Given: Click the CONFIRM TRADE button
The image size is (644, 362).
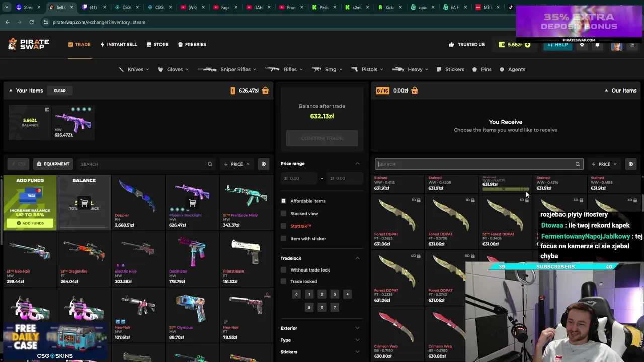Looking at the screenshot, I should coord(322,138).
